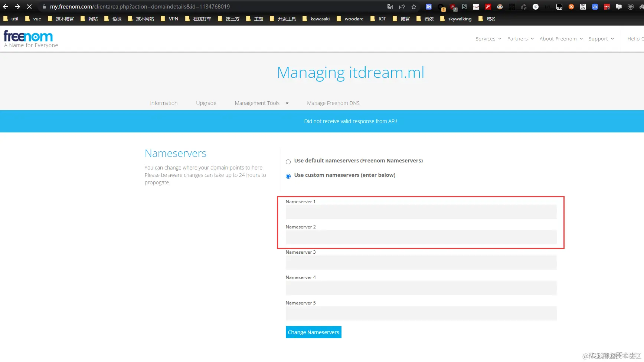Click the red password dots extension icon
Viewport: 644px width, 362px height.
(607, 7)
